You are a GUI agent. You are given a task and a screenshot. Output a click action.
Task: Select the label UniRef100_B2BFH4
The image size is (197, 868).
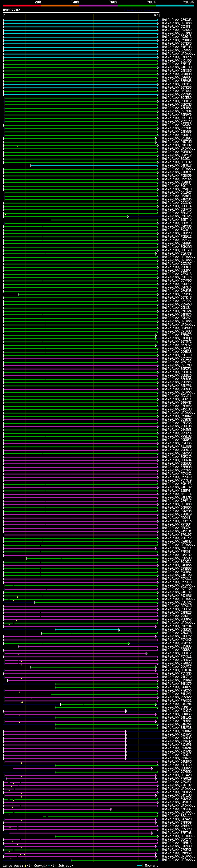coord(177,491)
